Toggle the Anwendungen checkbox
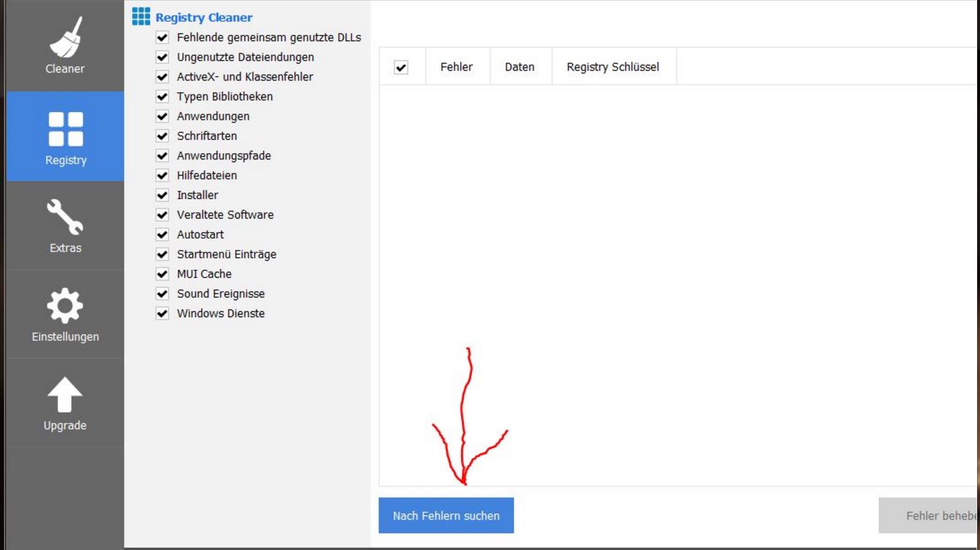The image size is (980, 550). 162,116
